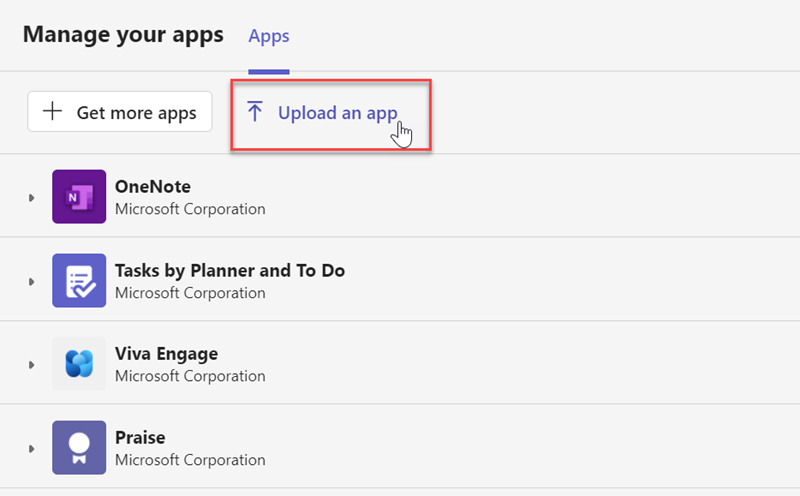Click the Tasks by Planner app icon
The image size is (800, 496).
pyautogui.click(x=79, y=281)
